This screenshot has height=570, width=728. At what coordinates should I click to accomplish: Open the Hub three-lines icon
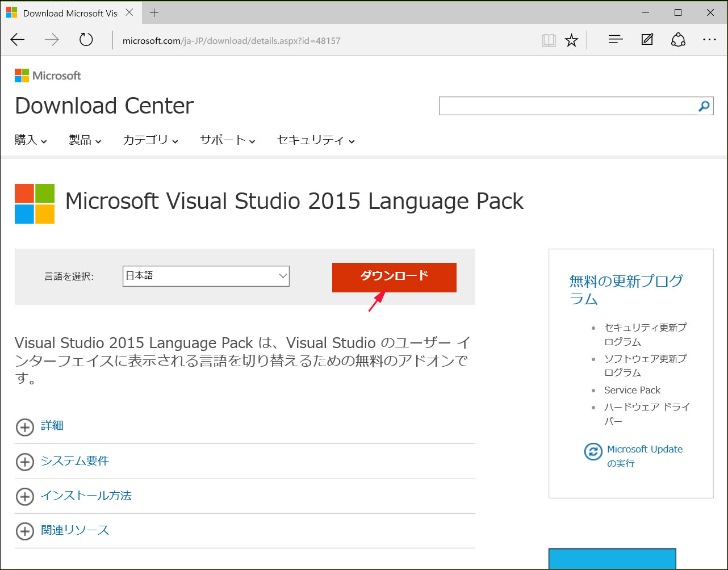pos(616,40)
